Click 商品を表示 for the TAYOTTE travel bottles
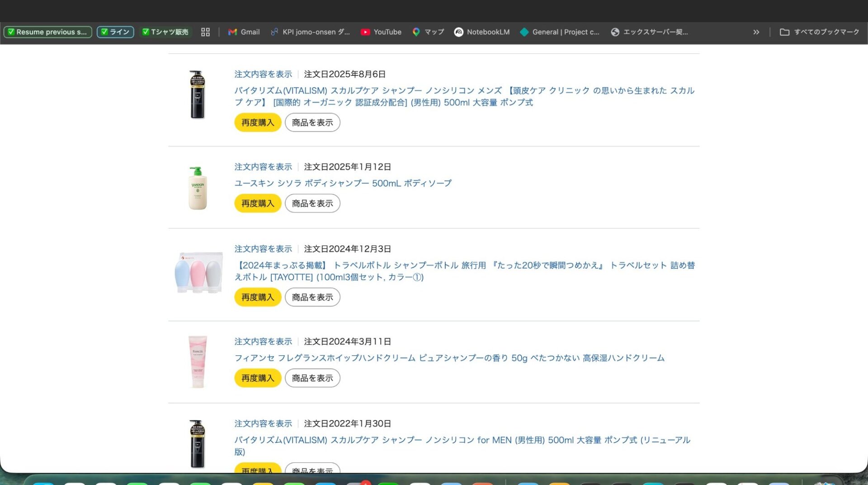Screen dimensions: 868x485 [312, 297]
